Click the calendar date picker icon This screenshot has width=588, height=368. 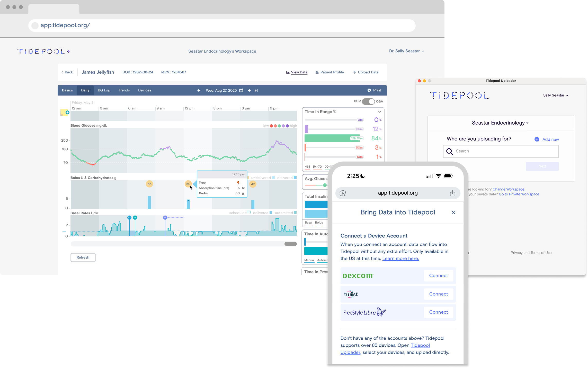coord(241,90)
